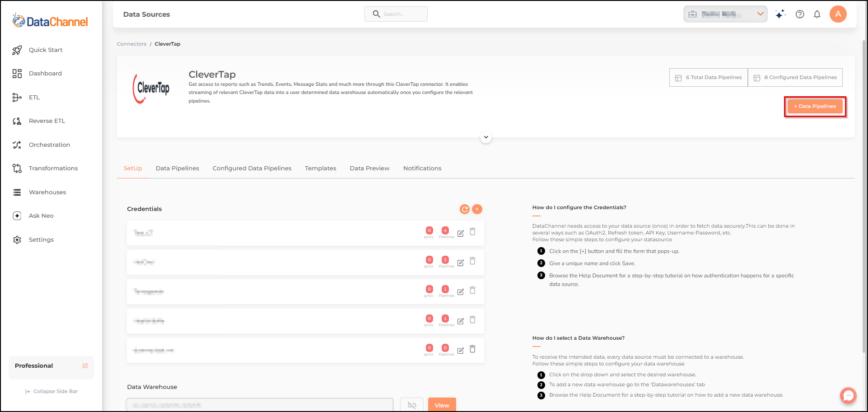868x412 pixels.
Task: Focus the Search input field
Action: [396, 14]
